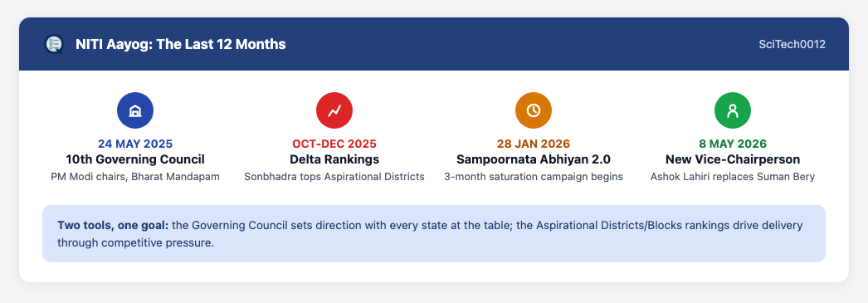Click the green person Vice-Chairperson icon

(x=733, y=110)
